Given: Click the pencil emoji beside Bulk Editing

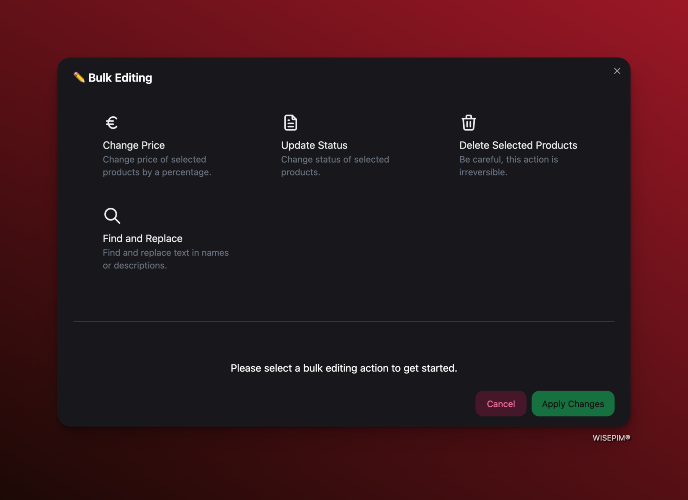Looking at the screenshot, I should (x=79, y=77).
